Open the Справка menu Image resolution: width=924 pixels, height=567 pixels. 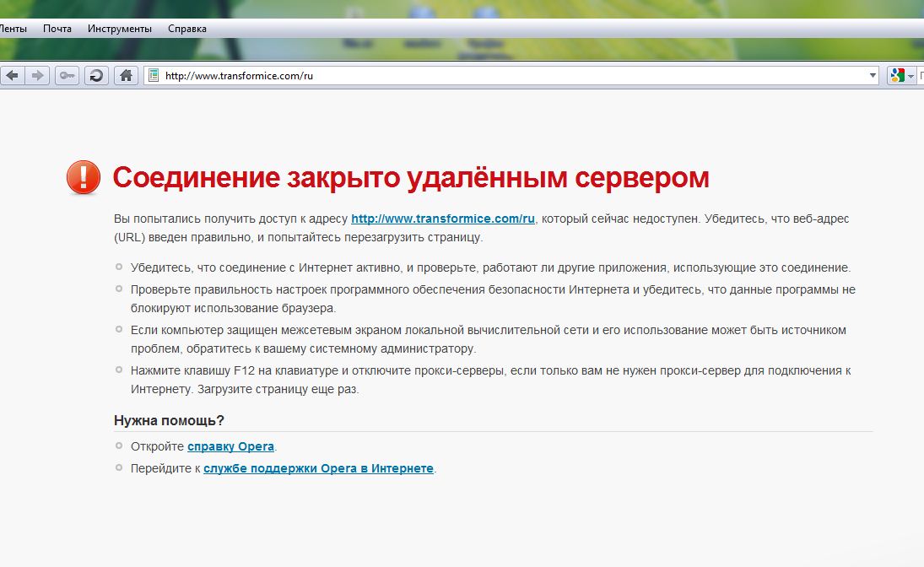186,29
